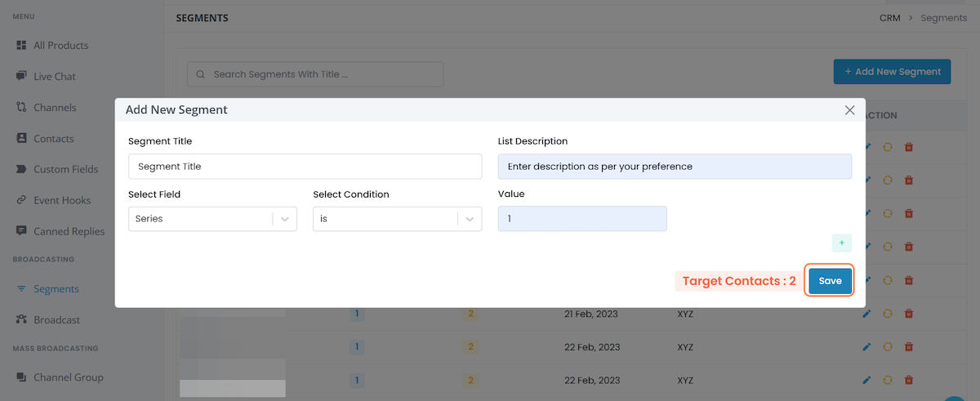Refresh the segment dated 21 Feb, 2023

(888, 313)
